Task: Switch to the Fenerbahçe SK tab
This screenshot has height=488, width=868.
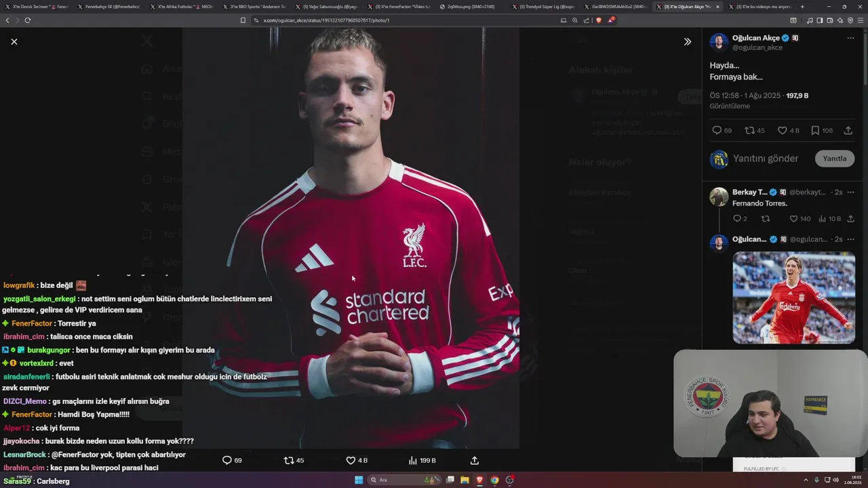Action: pos(108,7)
